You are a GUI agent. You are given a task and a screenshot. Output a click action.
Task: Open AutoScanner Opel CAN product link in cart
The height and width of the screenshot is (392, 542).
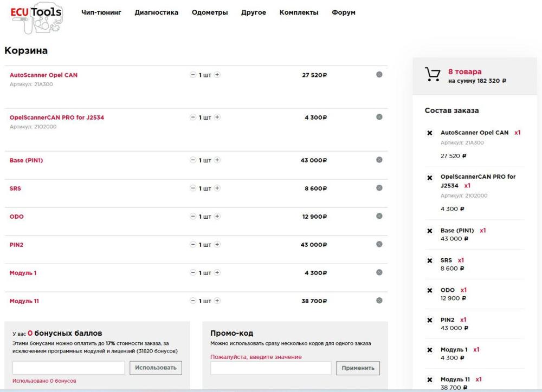(43, 75)
